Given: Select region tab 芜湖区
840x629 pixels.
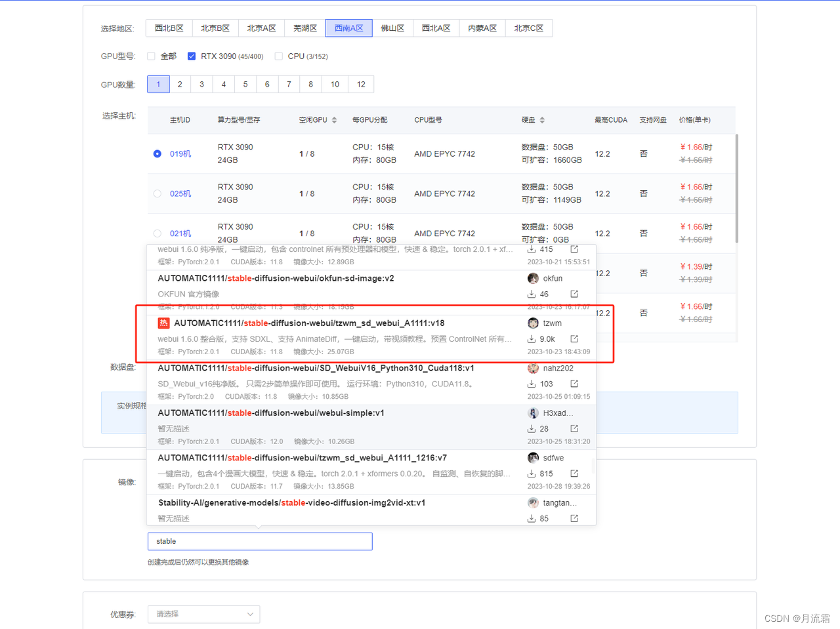Looking at the screenshot, I should (305, 28).
